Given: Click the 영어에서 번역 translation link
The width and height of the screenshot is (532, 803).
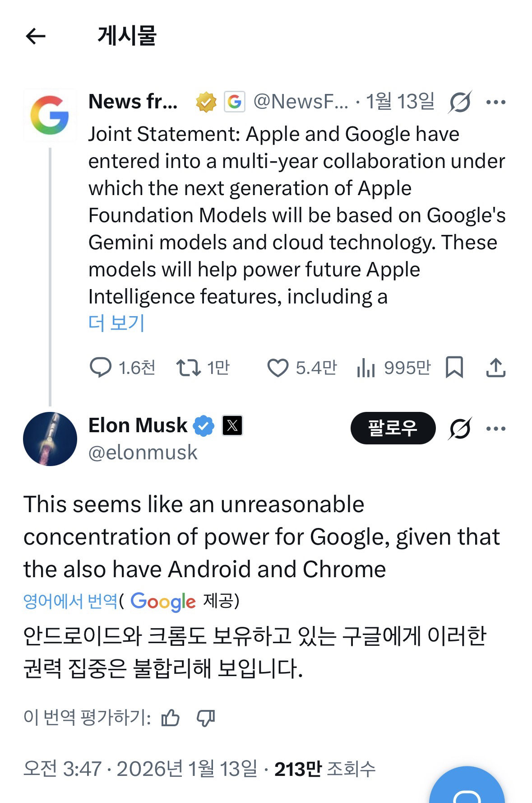Looking at the screenshot, I should [x=70, y=601].
